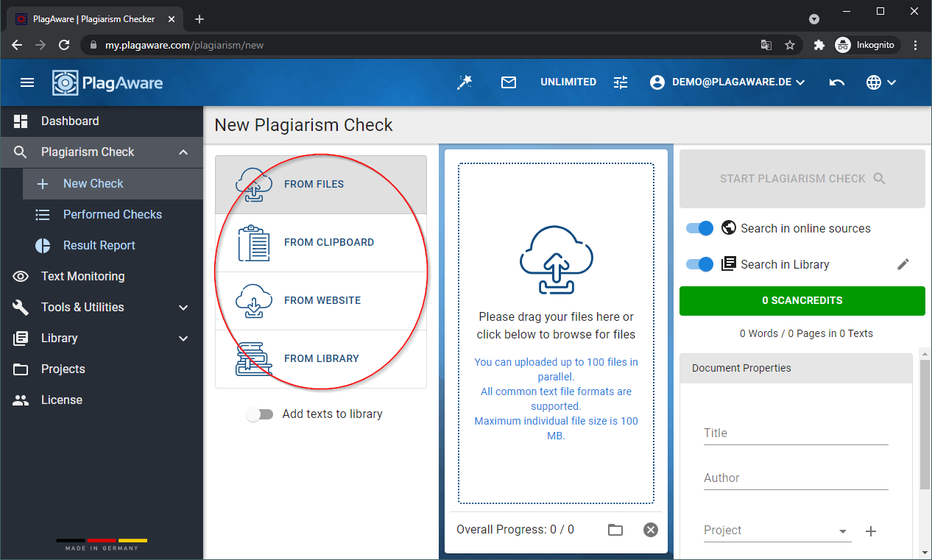Select FROM WEBSITE input option

[321, 301]
